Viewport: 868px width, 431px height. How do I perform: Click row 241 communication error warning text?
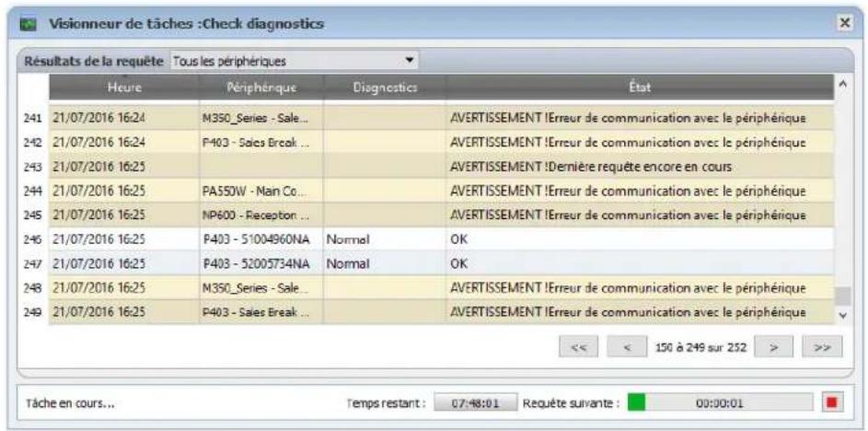click(629, 118)
